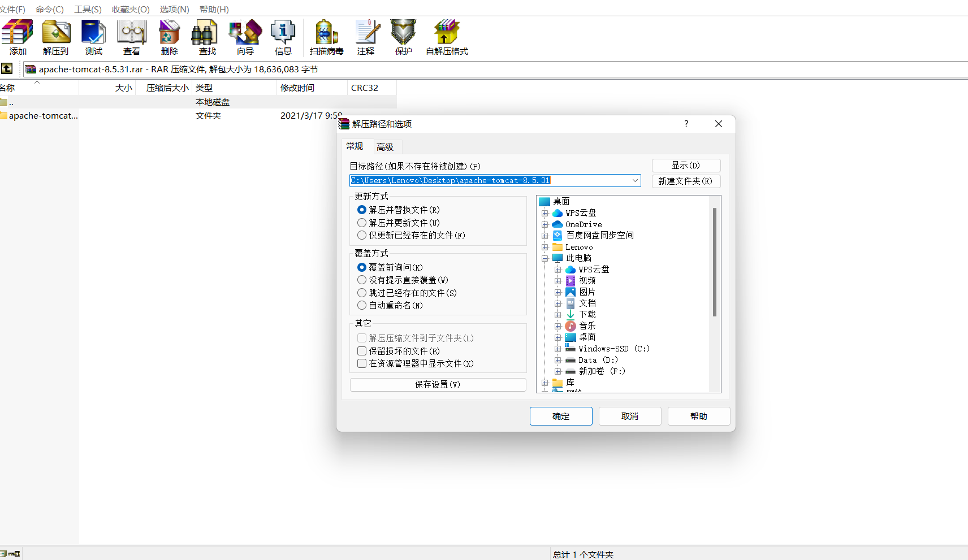Click the dialog help question mark
Screen dimensions: 968x560
click(x=686, y=124)
